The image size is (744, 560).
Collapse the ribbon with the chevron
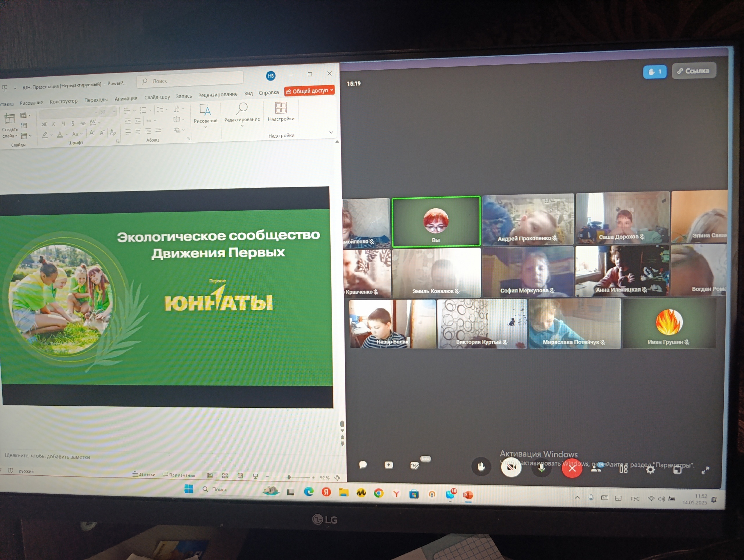(331, 132)
